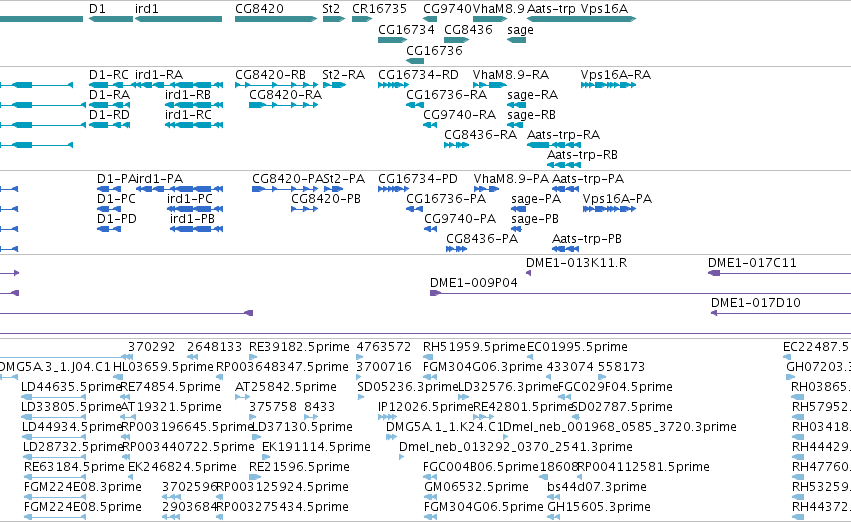Select EST LD44635.5prime
Screen dimensions: 851x522
71,387
